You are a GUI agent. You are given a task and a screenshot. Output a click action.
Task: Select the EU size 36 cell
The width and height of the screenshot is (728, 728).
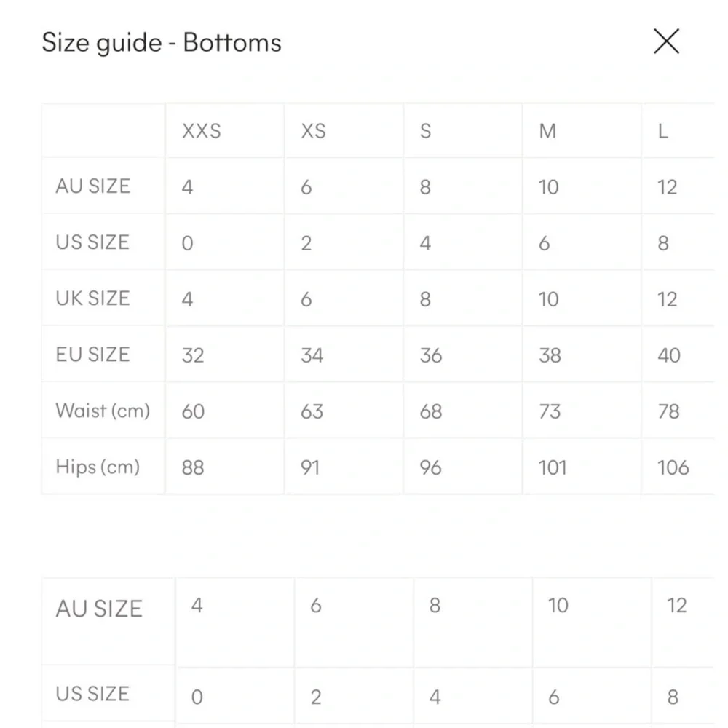coord(430,355)
